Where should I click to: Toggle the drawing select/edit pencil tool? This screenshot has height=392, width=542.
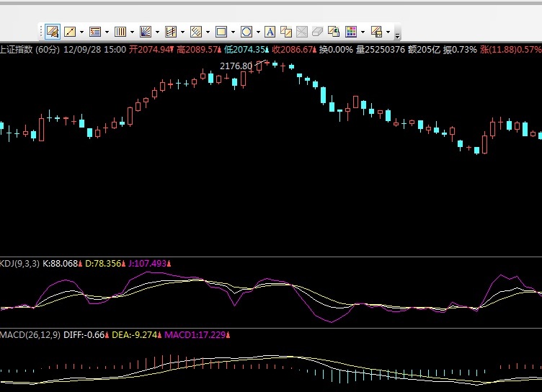[53, 32]
